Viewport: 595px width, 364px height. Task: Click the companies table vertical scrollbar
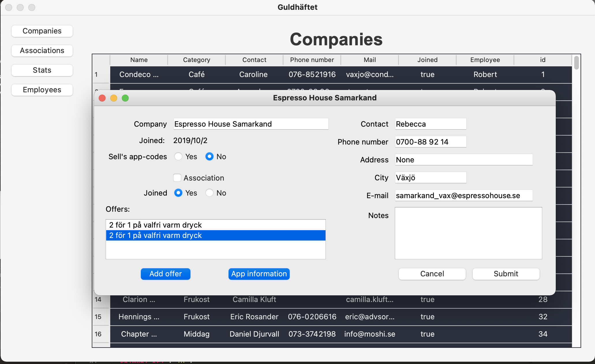point(576,63)
